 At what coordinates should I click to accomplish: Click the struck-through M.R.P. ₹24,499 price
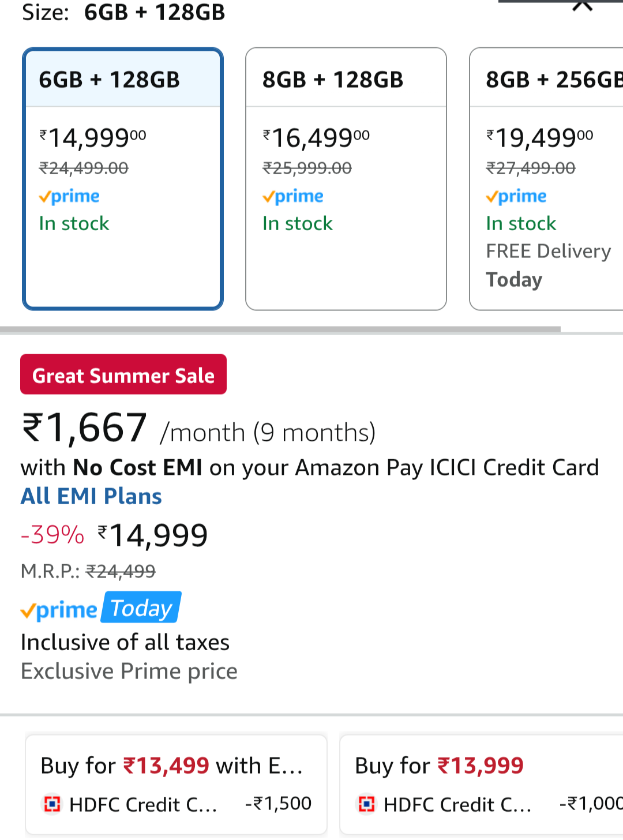(121, 571)
